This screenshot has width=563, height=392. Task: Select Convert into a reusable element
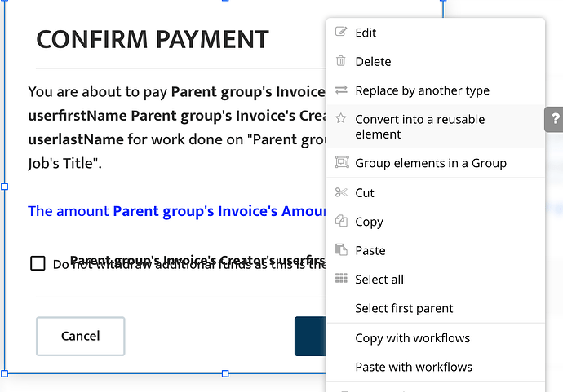[436, 126]
